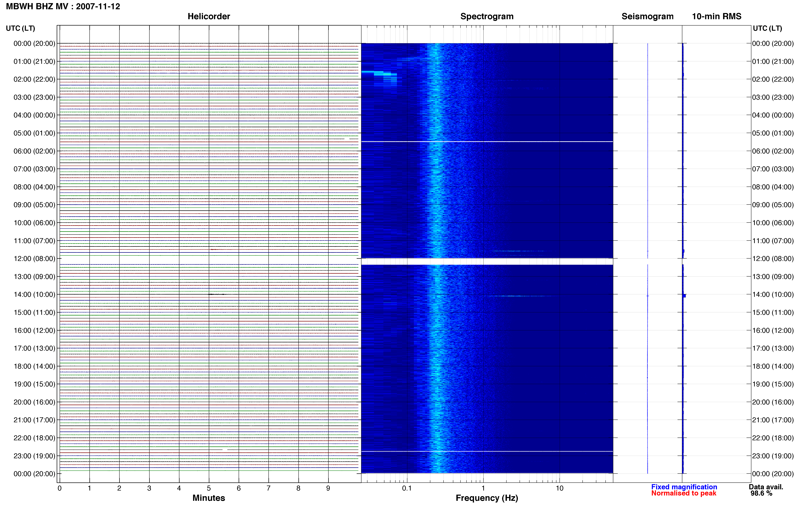Click '09:00 (05:00)' on the helicorder time axis
Image resolution: width=812 pixels, height=508 pixels.
pyautogui.click(x=34, y=205)
